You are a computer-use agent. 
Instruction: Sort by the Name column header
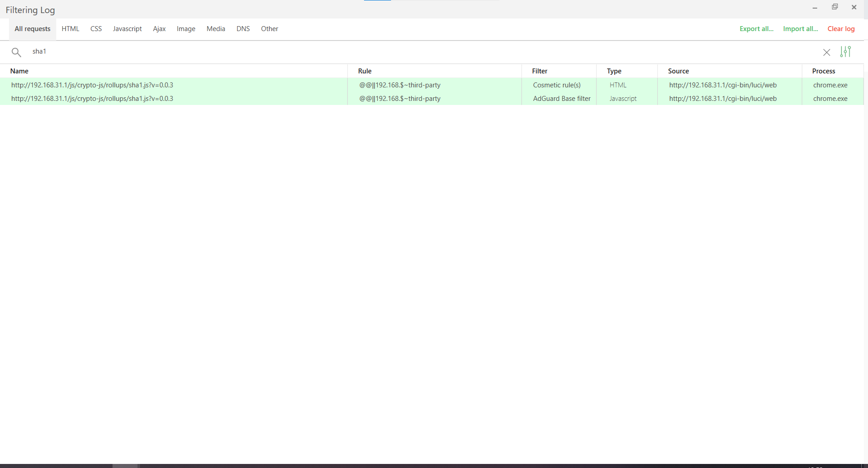(x=19, y=71)
